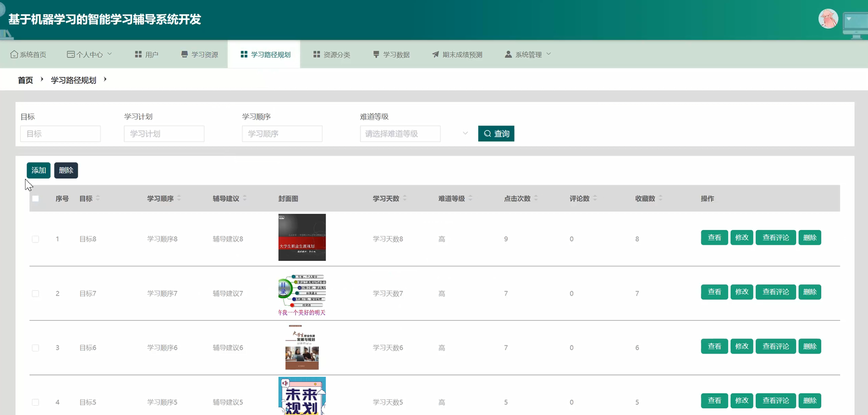Viewport: 868px width, 415px height.
Task: Expand the 系统管理 dropdown arrow
Action: pos(548,54)
